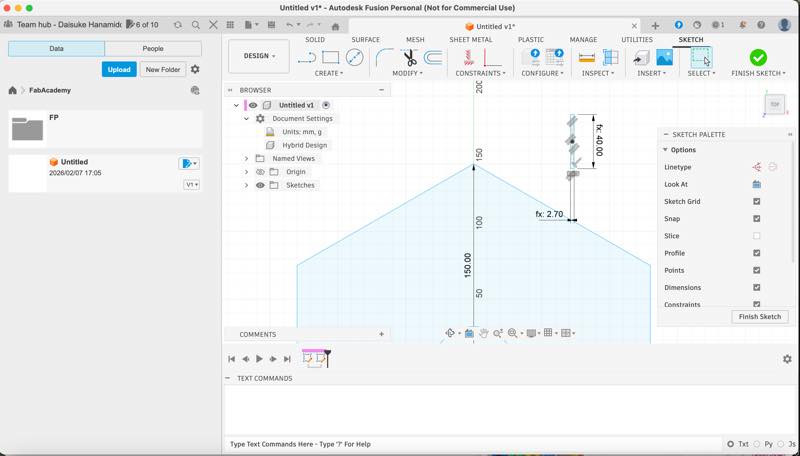The image size is (800, 456).
Task: Click the green Finish Sketch checkmark
Action: (x=758, y=57)
